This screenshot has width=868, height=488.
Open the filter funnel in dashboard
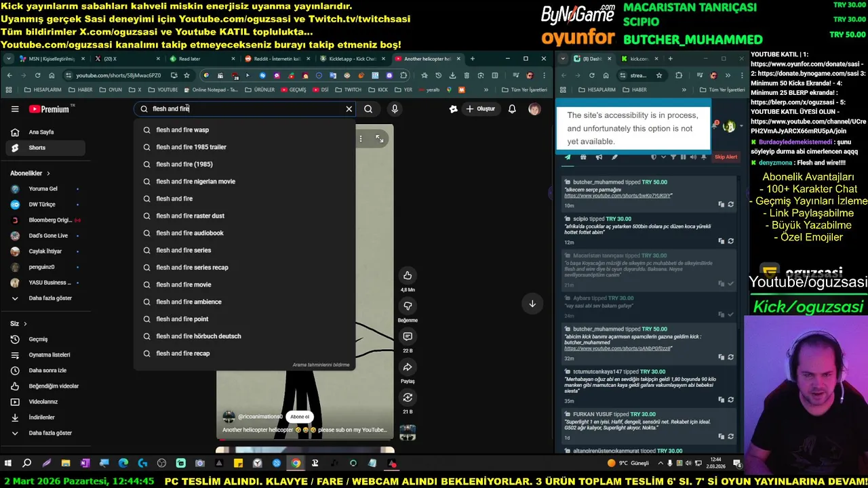pos(673,157)
